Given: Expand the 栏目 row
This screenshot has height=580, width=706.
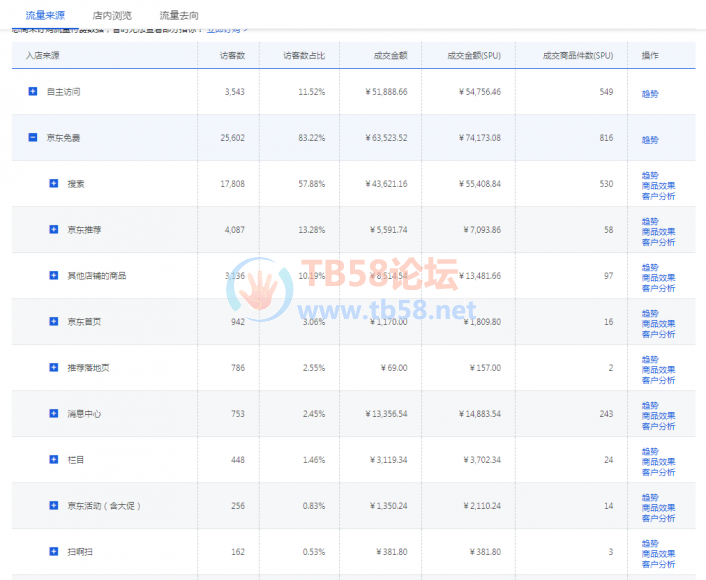Looking at the screenshot, I should pos(54,459).
